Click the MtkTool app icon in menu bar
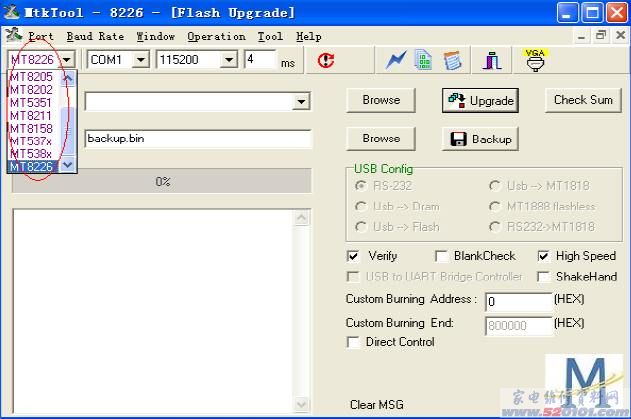 point(14,35)
